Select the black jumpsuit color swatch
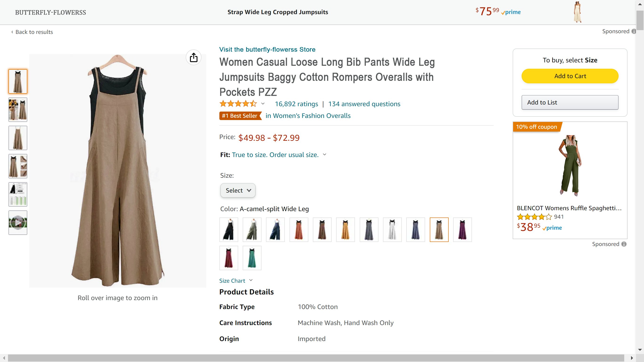 click(229, 229)
